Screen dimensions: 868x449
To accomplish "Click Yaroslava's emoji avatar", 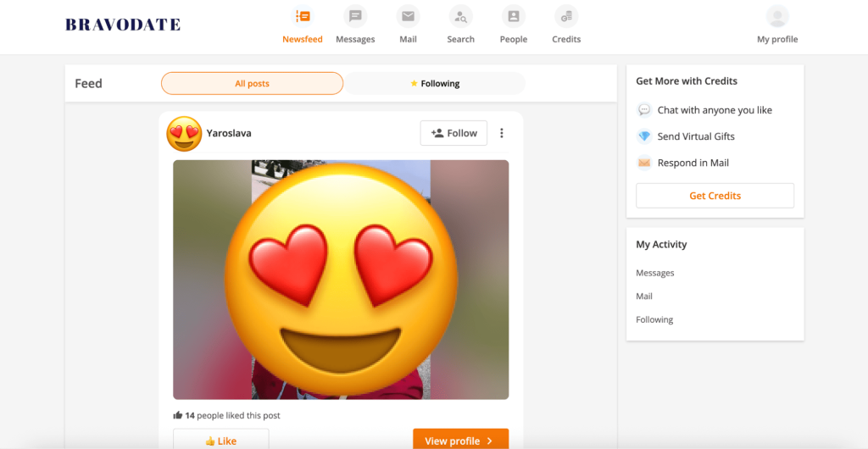I will point(184,133).
